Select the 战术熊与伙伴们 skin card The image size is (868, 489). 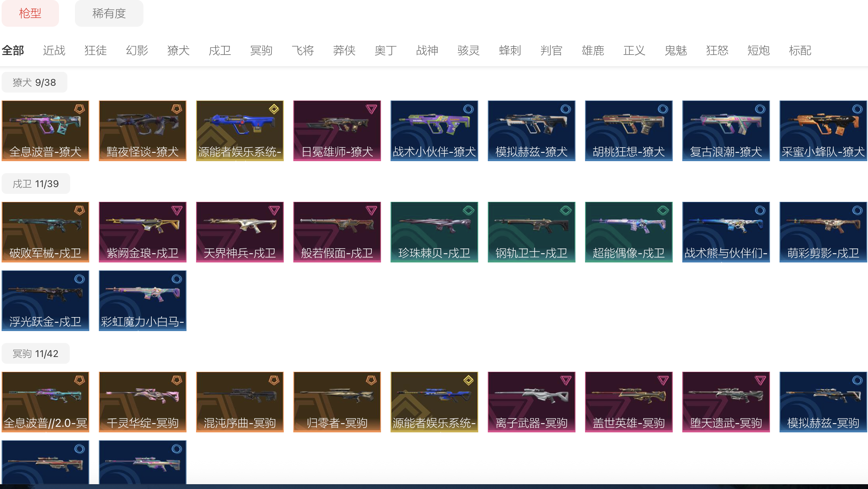726,232
